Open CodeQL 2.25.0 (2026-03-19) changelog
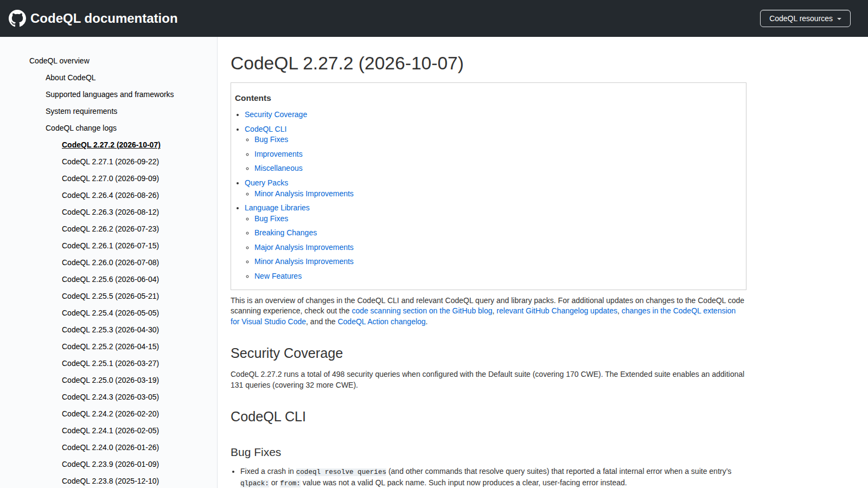The height and width of the screenshot is (488, 868). tap(110, 380)
